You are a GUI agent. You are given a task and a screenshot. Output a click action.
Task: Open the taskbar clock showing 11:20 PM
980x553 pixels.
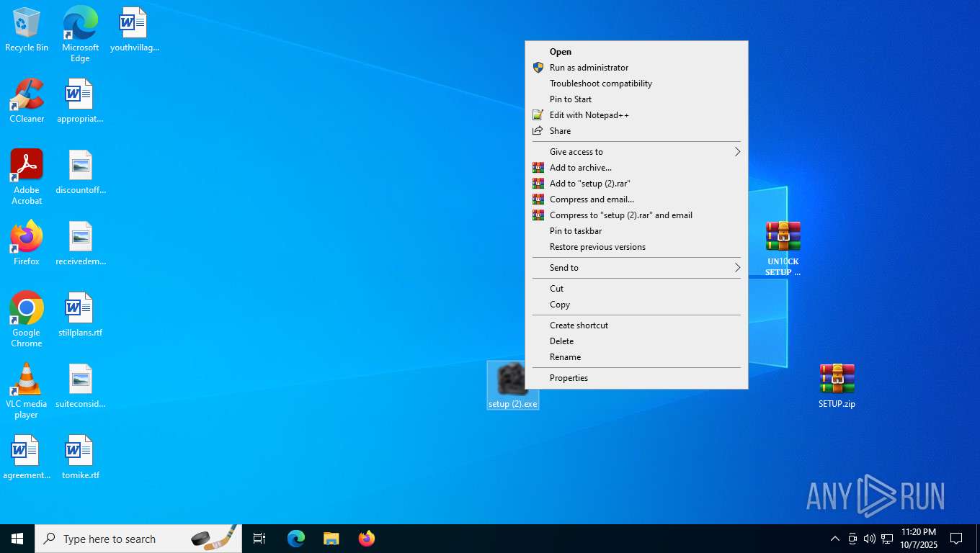click(918, 539)
